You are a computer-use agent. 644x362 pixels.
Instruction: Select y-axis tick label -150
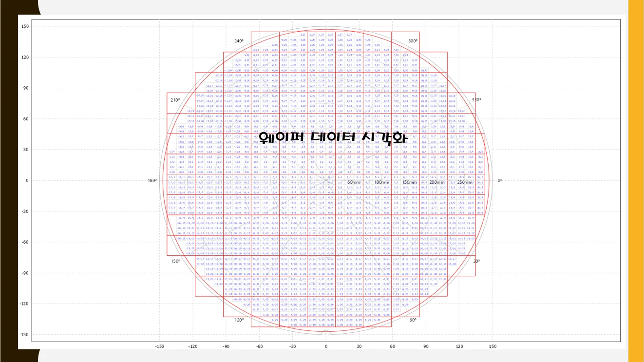[25, 335]
